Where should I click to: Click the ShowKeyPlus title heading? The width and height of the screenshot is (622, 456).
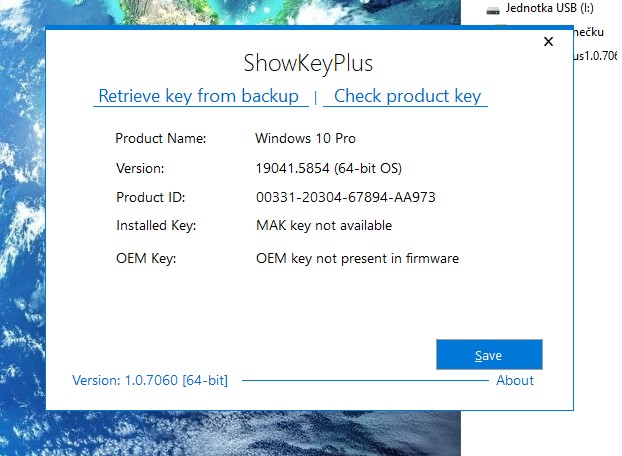308,63
